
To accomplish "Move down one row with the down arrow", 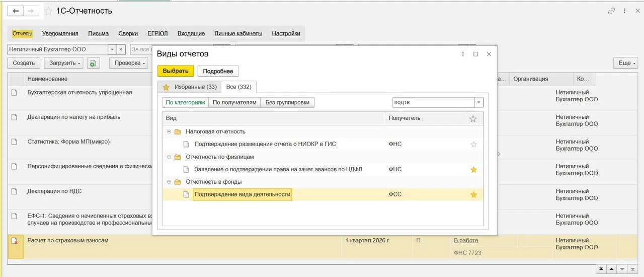I will 622,269.
